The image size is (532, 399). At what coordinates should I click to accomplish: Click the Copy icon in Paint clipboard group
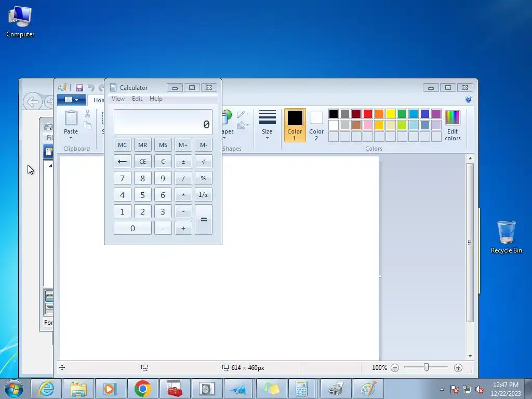coord(87,125)
